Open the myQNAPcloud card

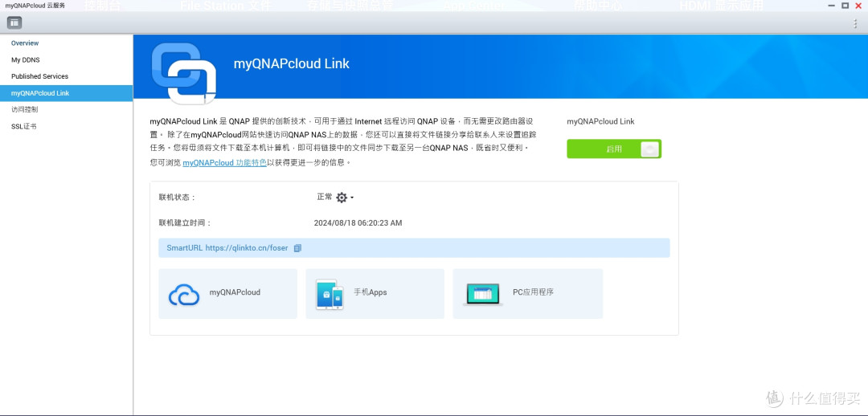[x=227, y=294]
